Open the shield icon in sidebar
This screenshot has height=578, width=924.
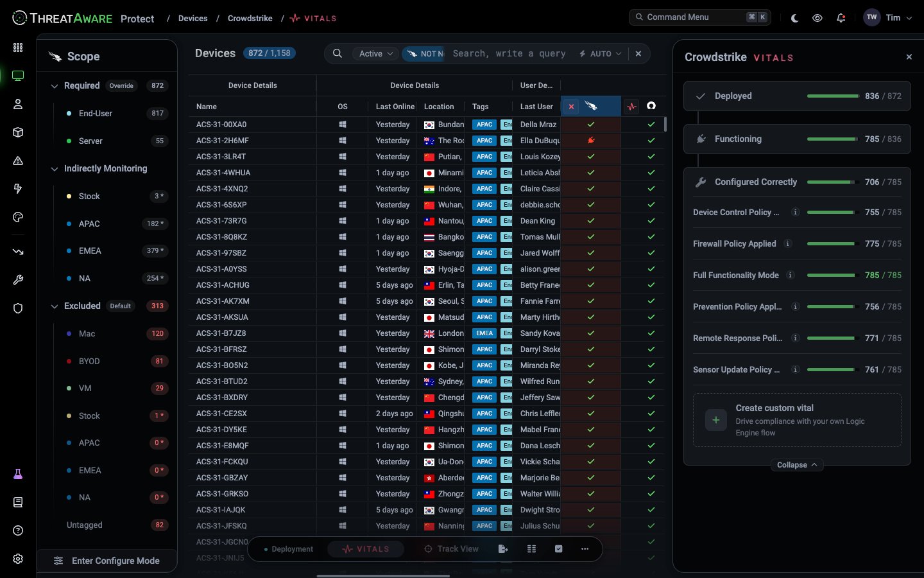tap(18, 308)
